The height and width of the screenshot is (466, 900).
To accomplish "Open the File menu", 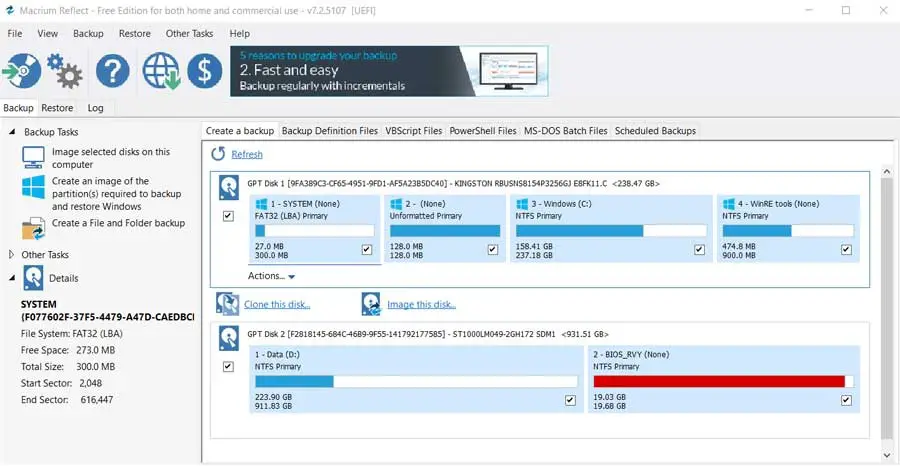I will (x=15, y=33).
